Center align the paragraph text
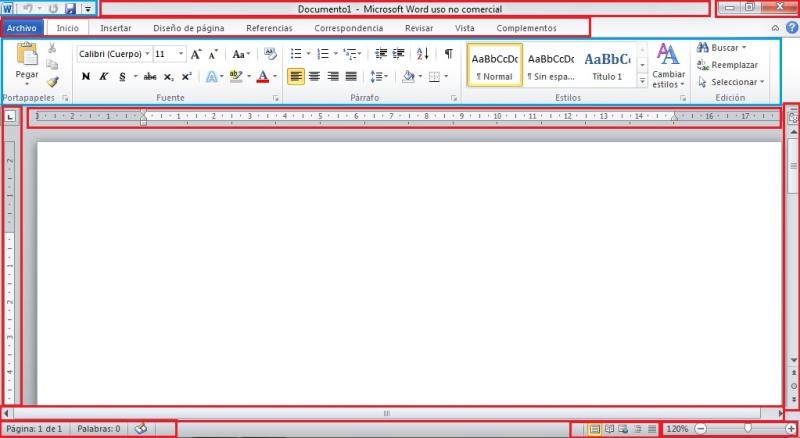The height and width of the screenshot is (438, 800). point(315,76)
